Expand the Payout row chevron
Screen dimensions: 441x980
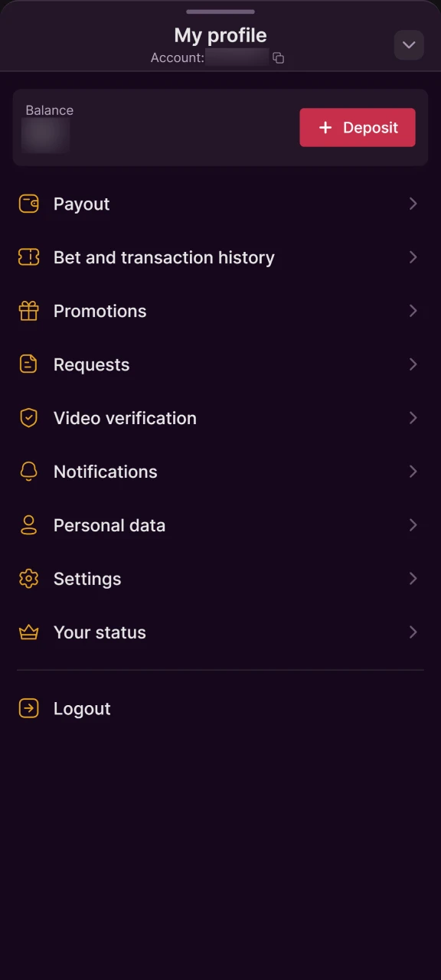point(413,204)
